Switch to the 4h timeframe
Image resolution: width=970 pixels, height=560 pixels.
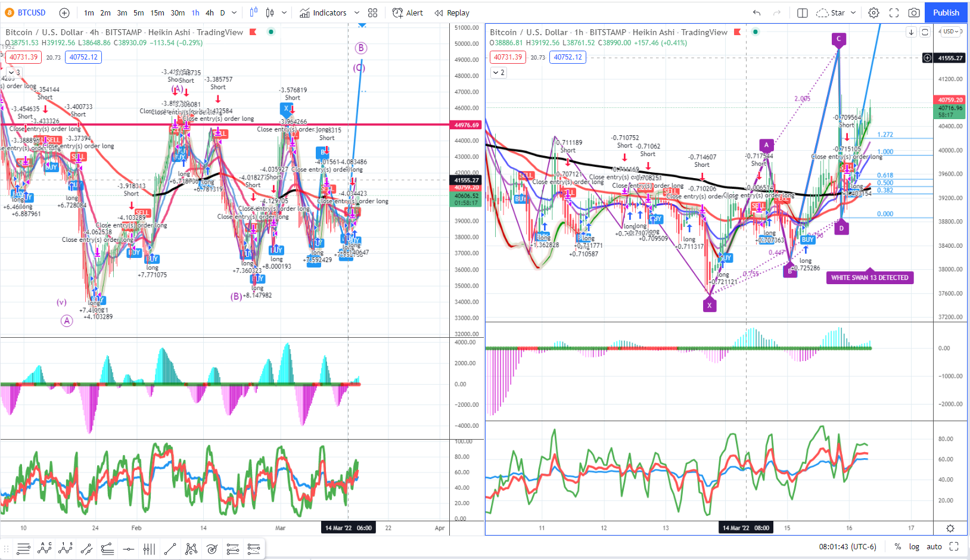(x=210, y=13)
